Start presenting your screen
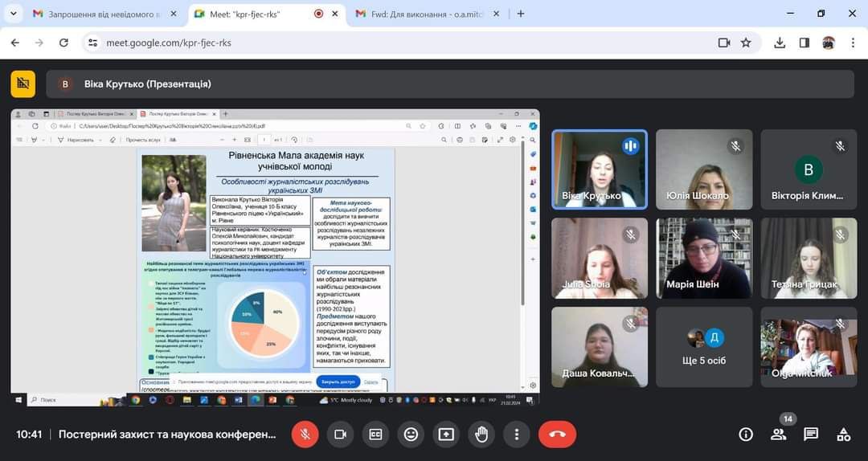868x461 pixels. [x=446, y=434]
